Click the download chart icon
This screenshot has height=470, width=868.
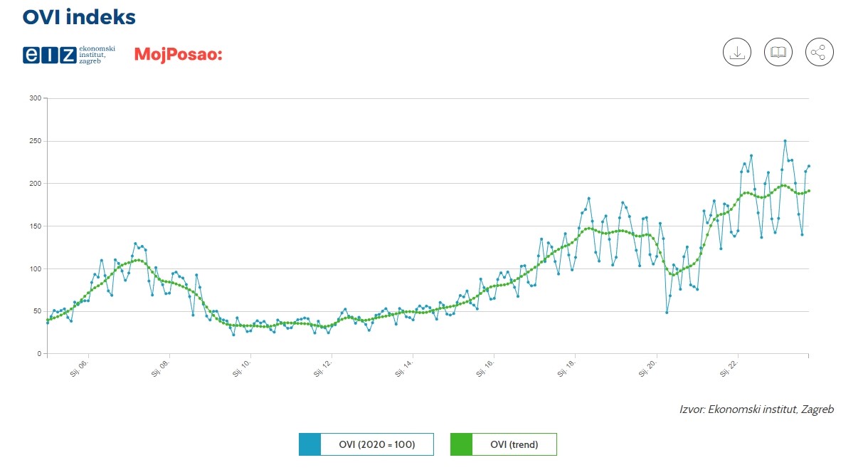point(737,52)
